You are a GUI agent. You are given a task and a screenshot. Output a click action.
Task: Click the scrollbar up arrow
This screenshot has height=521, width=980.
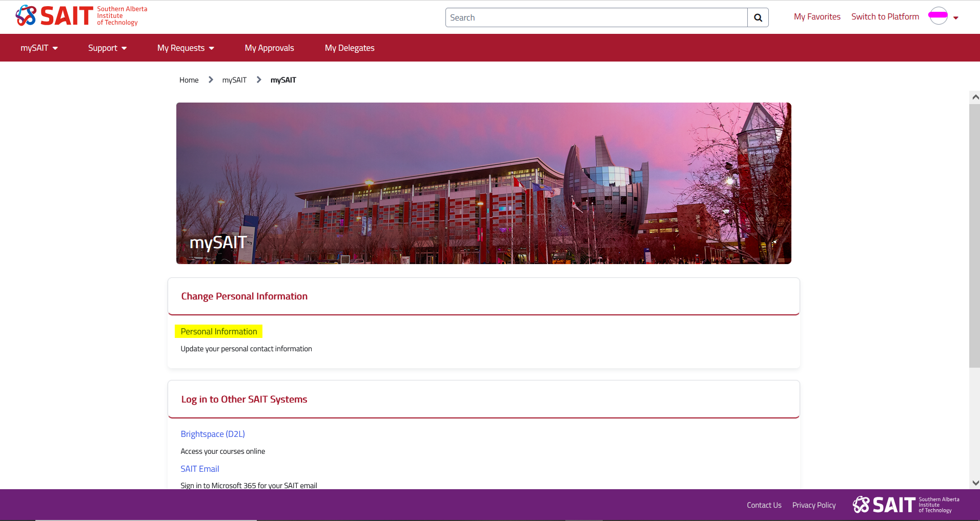pos(975,97)
